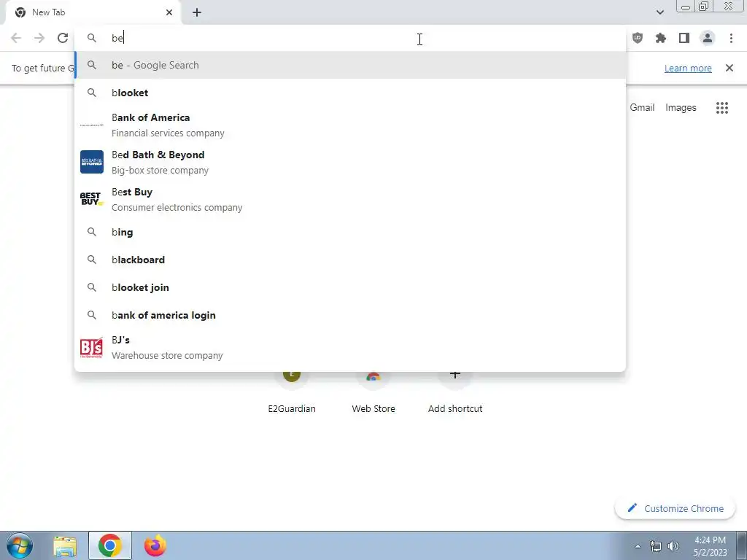Open the volume speaker tray icon
Screen dimensions: 747x560
click(673, 546)
